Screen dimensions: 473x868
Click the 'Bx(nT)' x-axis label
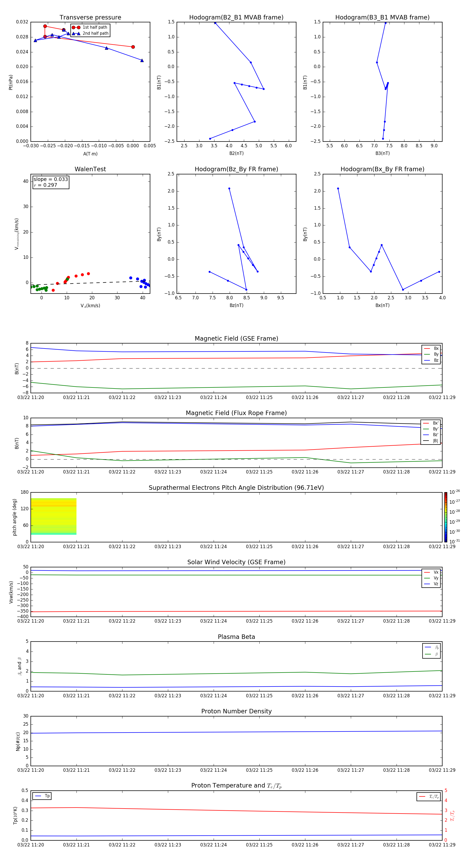pos(382,305)
